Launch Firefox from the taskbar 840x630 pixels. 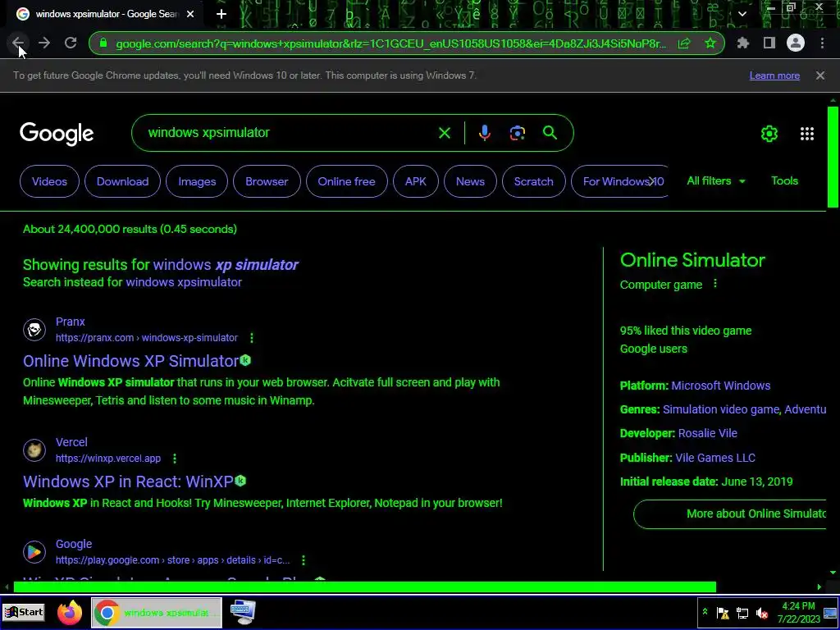(70, 612)
